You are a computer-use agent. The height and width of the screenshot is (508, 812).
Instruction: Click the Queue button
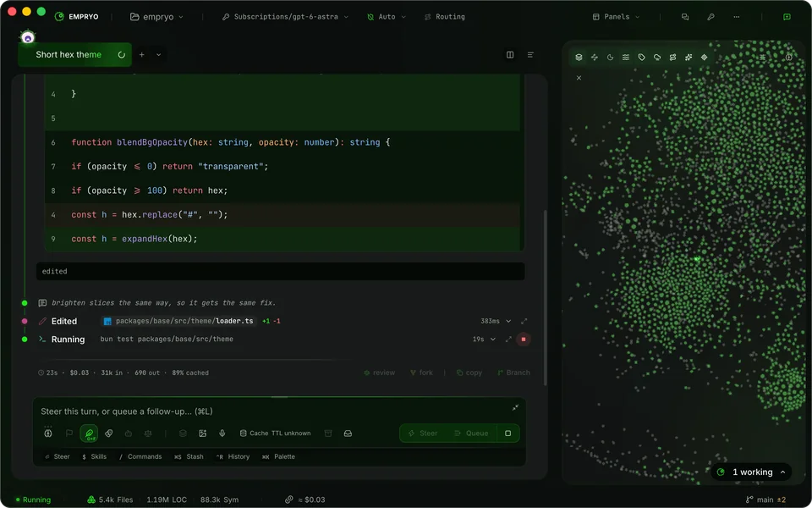click(x=471, y=433)
